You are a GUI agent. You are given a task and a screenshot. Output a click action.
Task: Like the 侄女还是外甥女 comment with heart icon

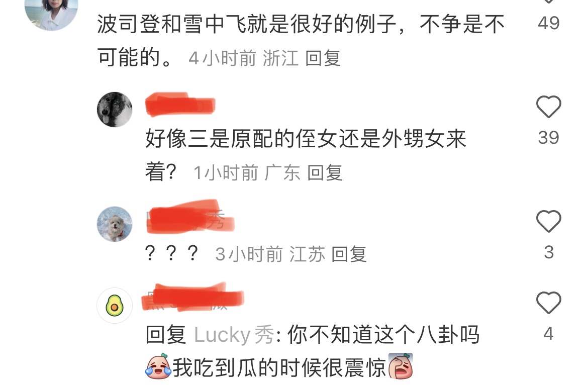(548, 107)
